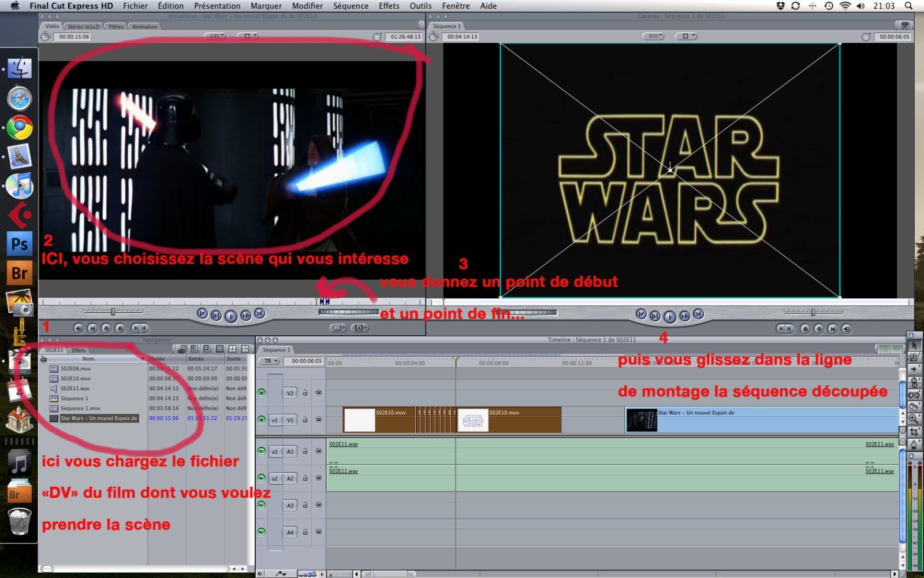Toggle Snapping button in Timeline
Image resolution: width=924 pixels, height=578 pixels.
point(896,349)
